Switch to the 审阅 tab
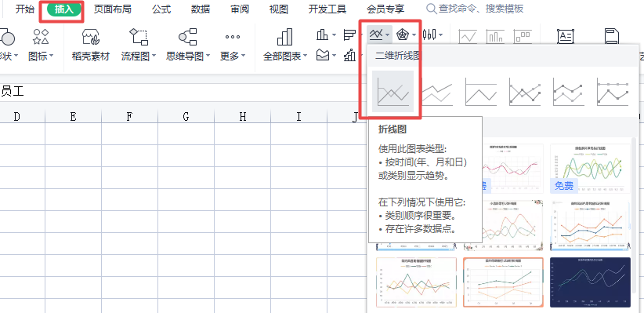The width and height of the screenshot is (644, 313). tap(240, 9)
